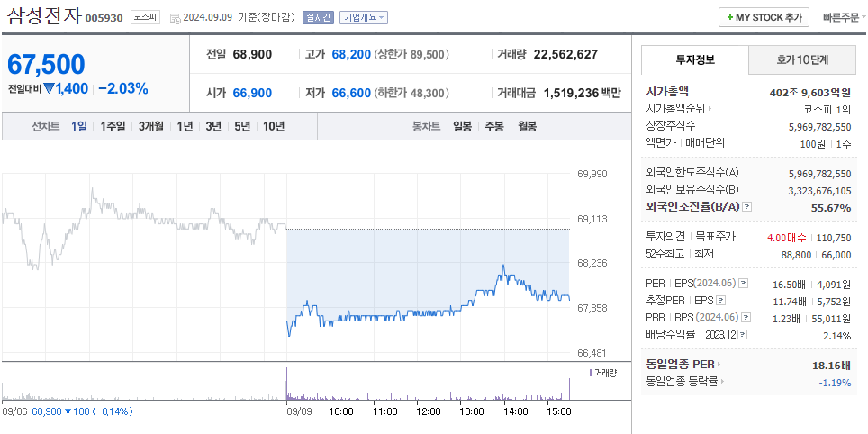
Task: Click the 상한가 89,500 upper limit text
Action: [411, 55]
